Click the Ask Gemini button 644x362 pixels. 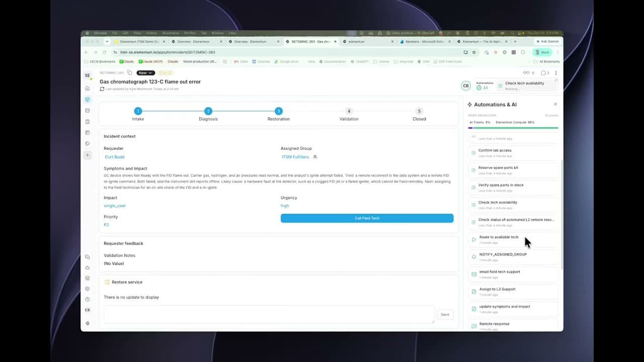coord(548,42)
